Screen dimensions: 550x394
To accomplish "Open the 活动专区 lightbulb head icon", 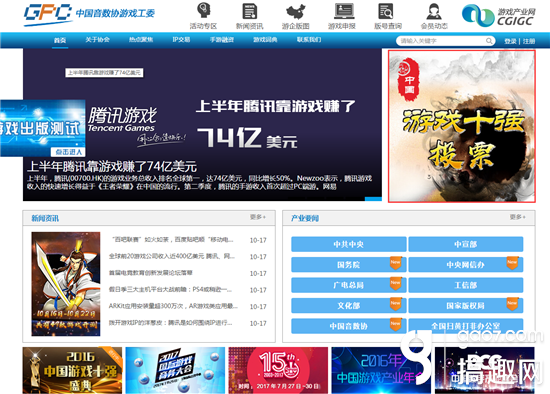I will click(x=203, y=11).
